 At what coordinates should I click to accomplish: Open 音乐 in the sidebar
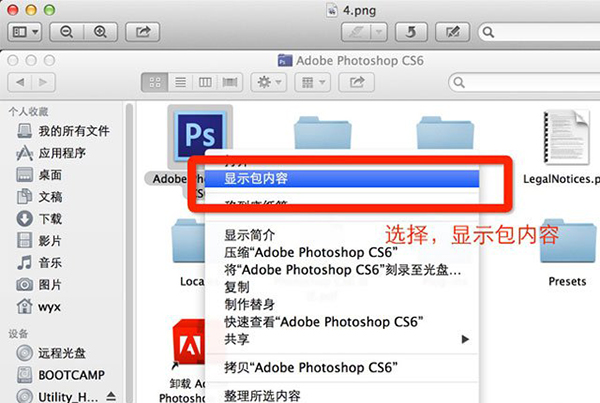point(39,263)
